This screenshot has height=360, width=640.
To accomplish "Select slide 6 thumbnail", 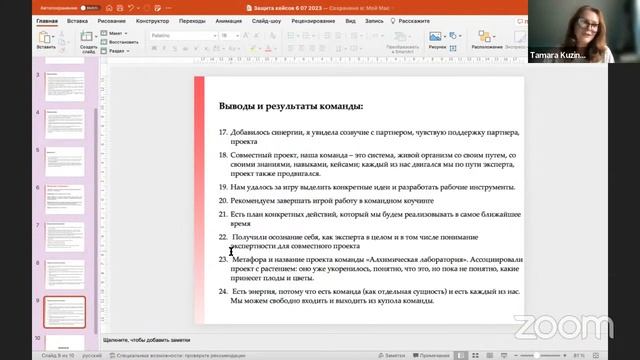I will pyautogui.click(x=64, y=200).
